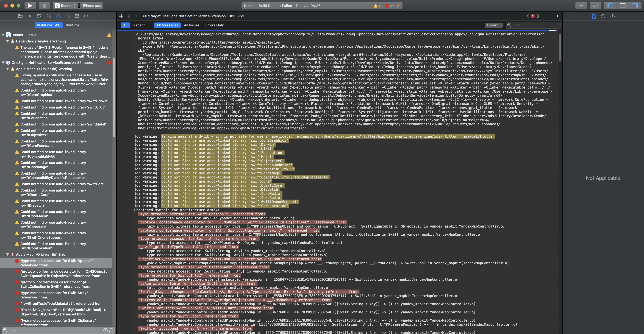The height and width of the screenshot is (334, 644).
Task: Open the Project navigator folder icon
Action: coord(20,16)
